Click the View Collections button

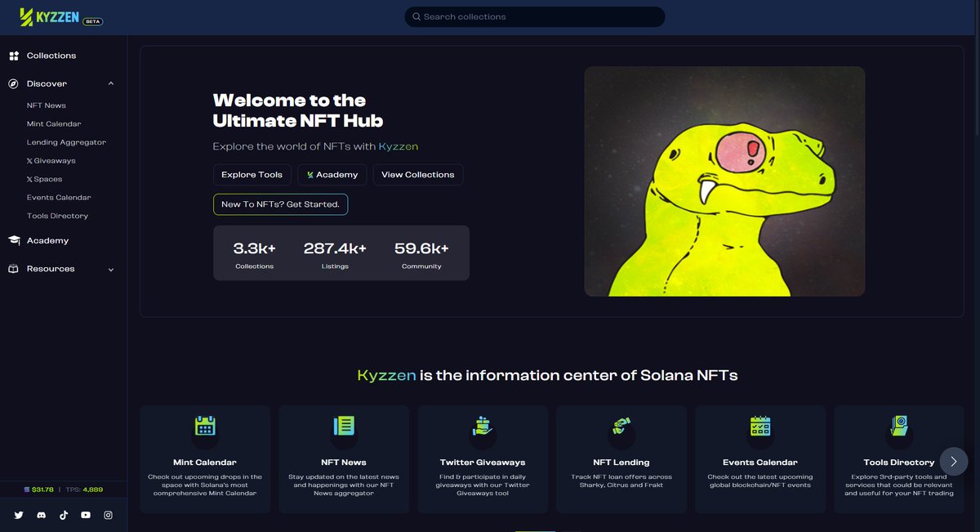click(418, 175)
